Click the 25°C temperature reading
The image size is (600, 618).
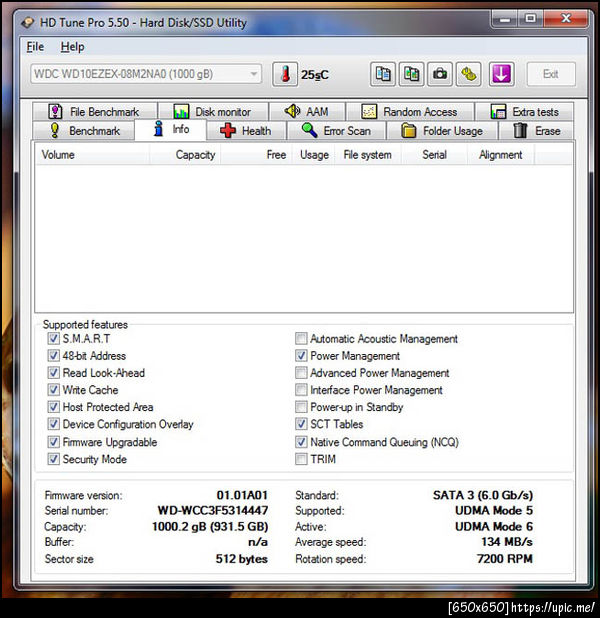pyautogui.click(x=315, y=75)
